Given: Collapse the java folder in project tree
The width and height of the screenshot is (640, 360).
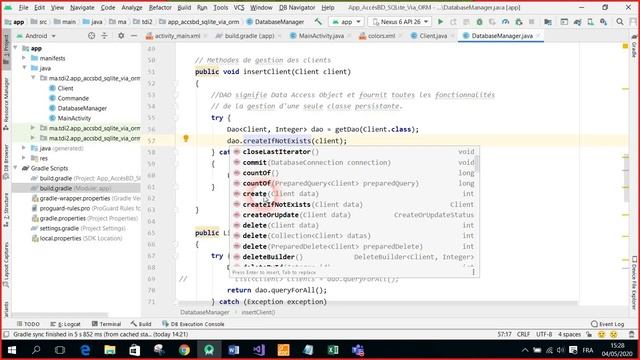Looking at the screenshot, I should tap(24, 68).
